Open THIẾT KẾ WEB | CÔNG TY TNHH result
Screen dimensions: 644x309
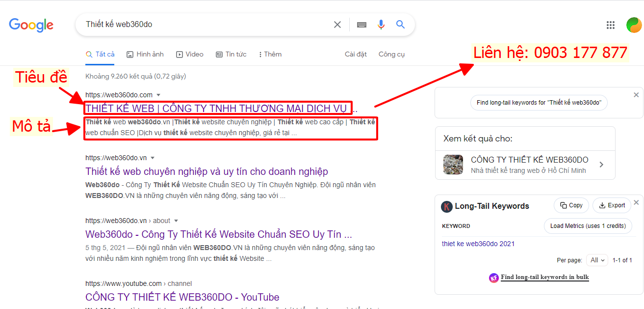click(x=221, y=108)
